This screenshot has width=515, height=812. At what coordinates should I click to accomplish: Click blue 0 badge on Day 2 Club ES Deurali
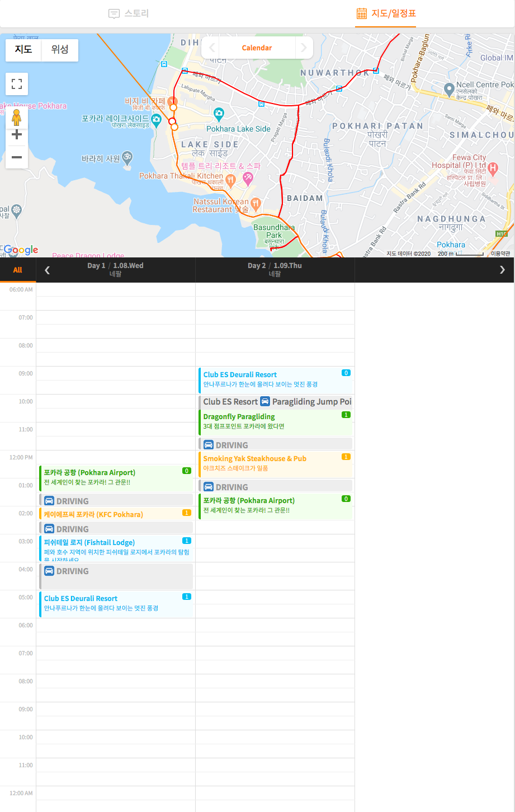(346, 373)
